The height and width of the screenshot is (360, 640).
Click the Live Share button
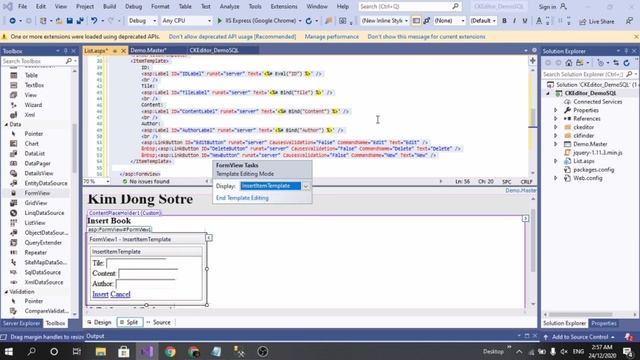click(597, 21)
